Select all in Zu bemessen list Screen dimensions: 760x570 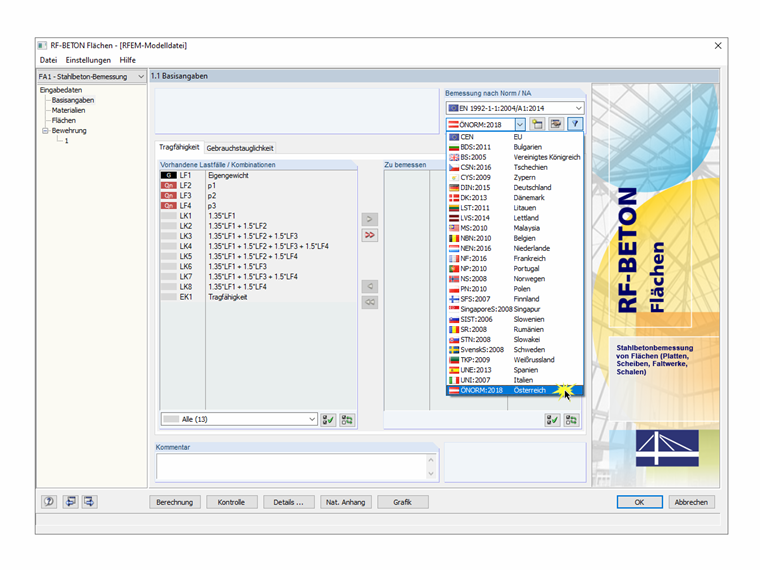tap(553, 420)
